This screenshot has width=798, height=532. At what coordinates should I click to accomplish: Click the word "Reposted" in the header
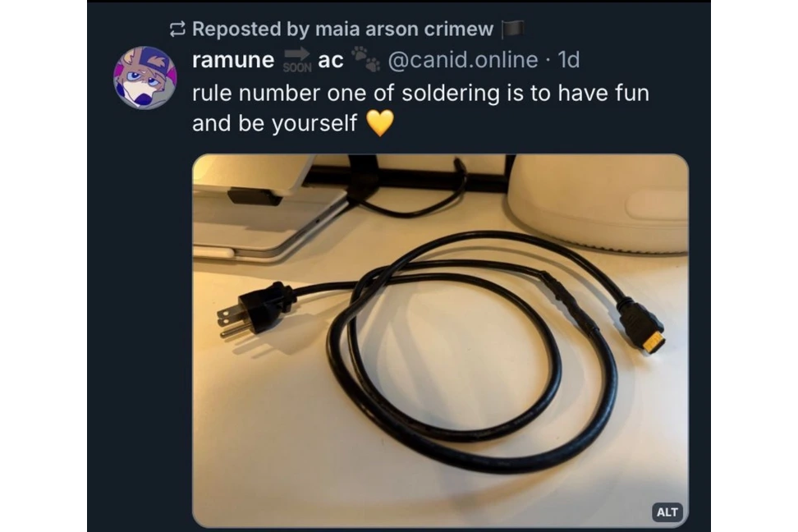pyautogui.click(x=236, y=30)
